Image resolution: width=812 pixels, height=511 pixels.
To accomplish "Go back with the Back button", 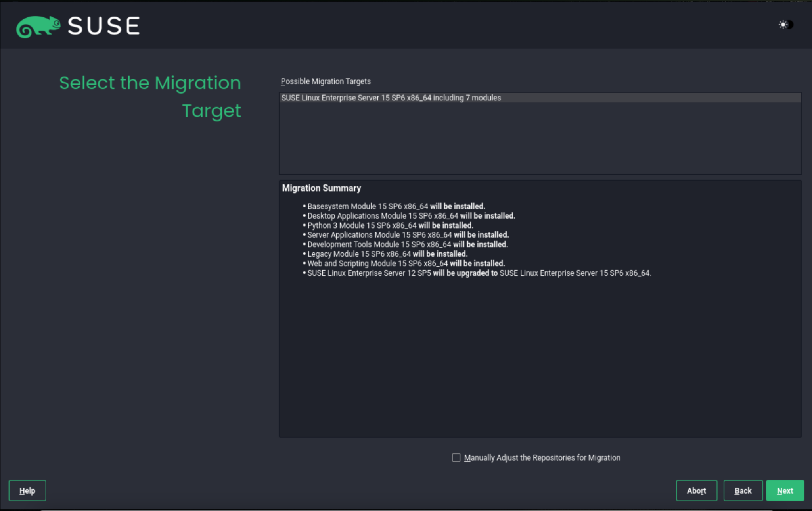I will (743, 490).
